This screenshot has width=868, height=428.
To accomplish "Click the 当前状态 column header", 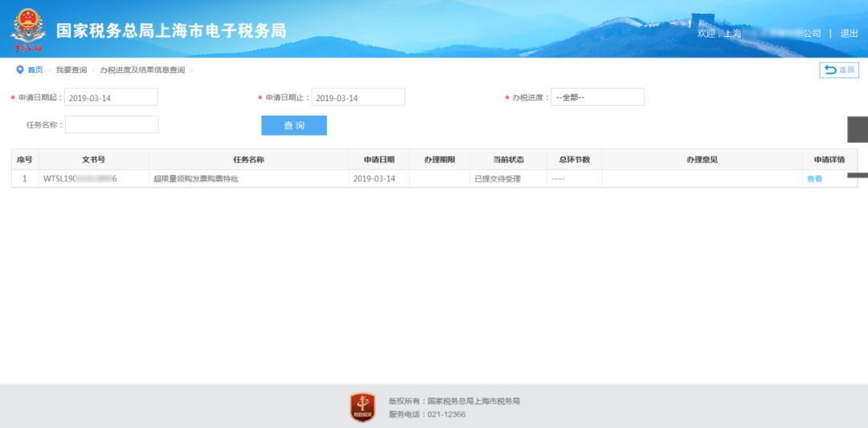I will coord(508,159).
